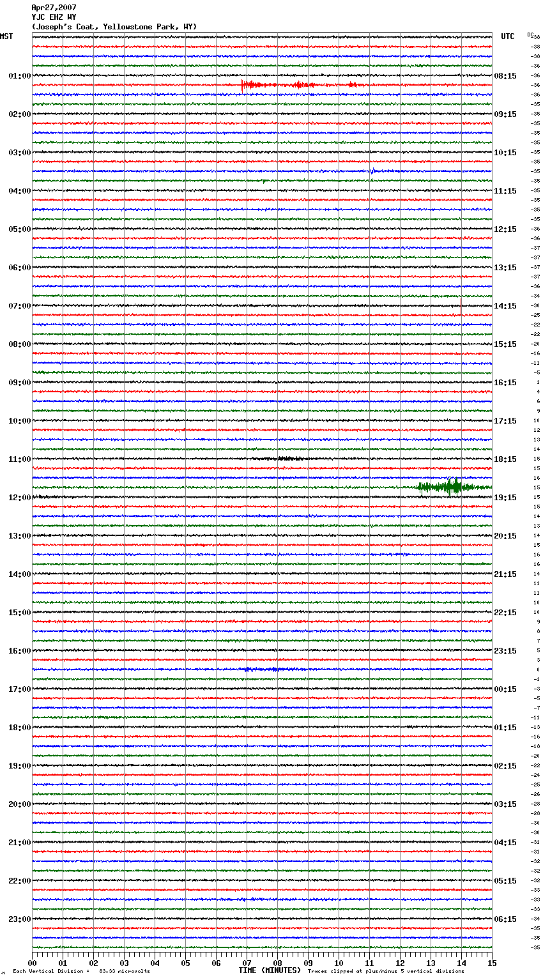The image size is (543, 980).
Task: Click the UTC label '12:15'
Action: tap(505, 229)
